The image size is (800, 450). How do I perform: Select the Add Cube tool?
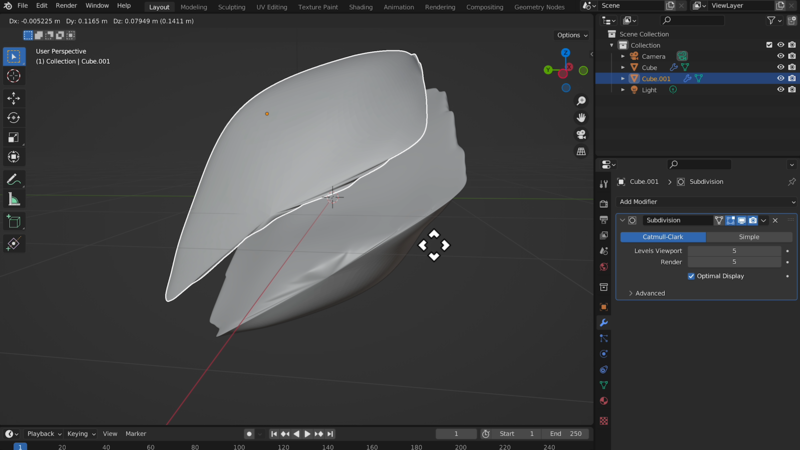[14, 222]
